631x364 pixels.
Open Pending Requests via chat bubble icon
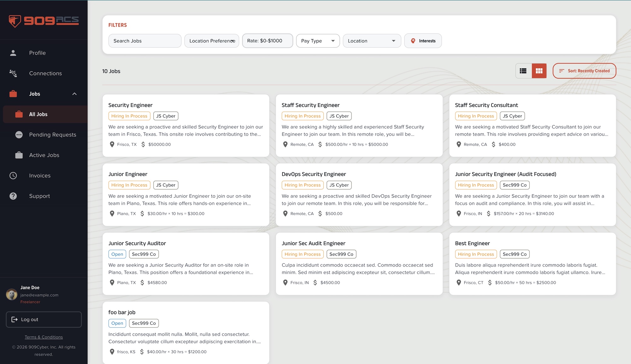coord(19,134)
